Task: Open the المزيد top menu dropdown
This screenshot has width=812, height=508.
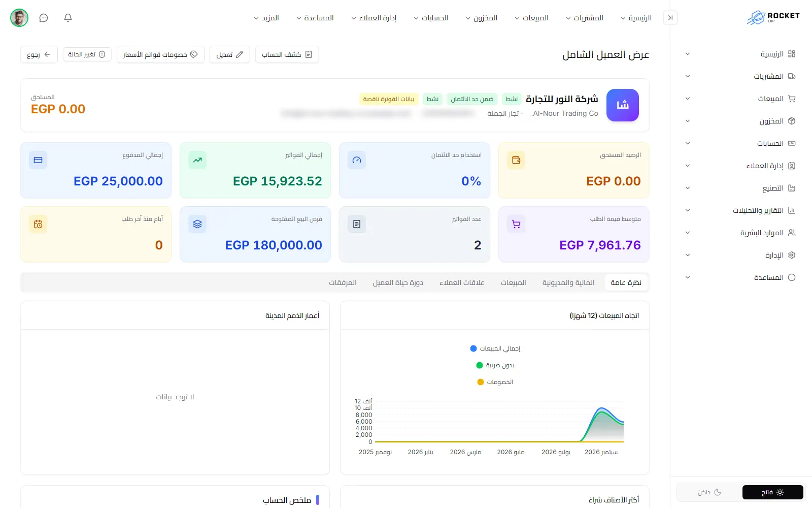Action: (266, 18)
